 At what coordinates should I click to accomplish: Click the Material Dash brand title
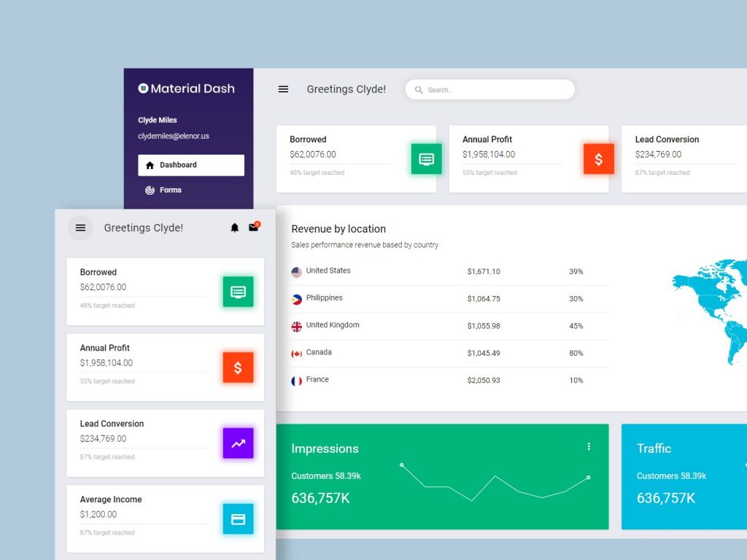[193, 88]
